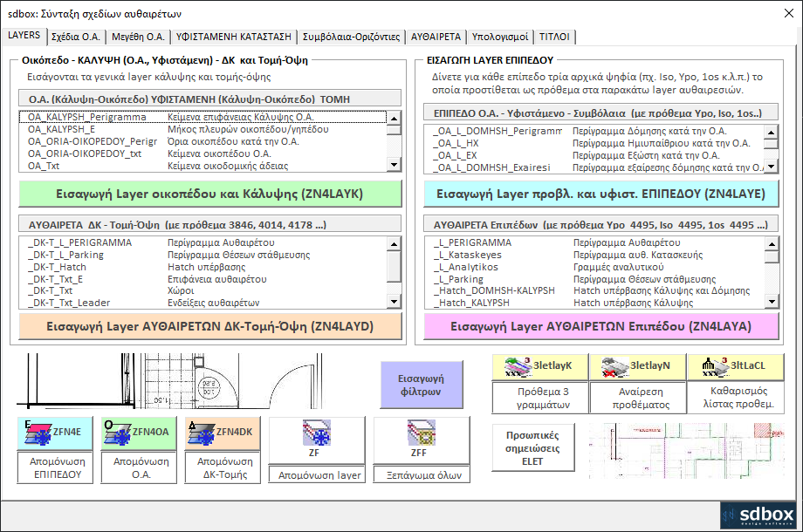This screenshot has height=532, width=803.
Task: Click the 3letlayK prefix icon button
Action: (x=539, y=367)
